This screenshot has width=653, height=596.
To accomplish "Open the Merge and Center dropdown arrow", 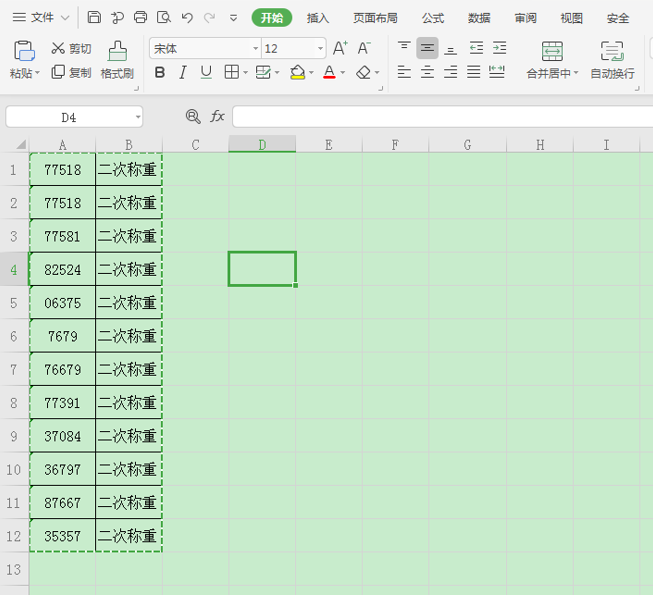I will [576, 73].
